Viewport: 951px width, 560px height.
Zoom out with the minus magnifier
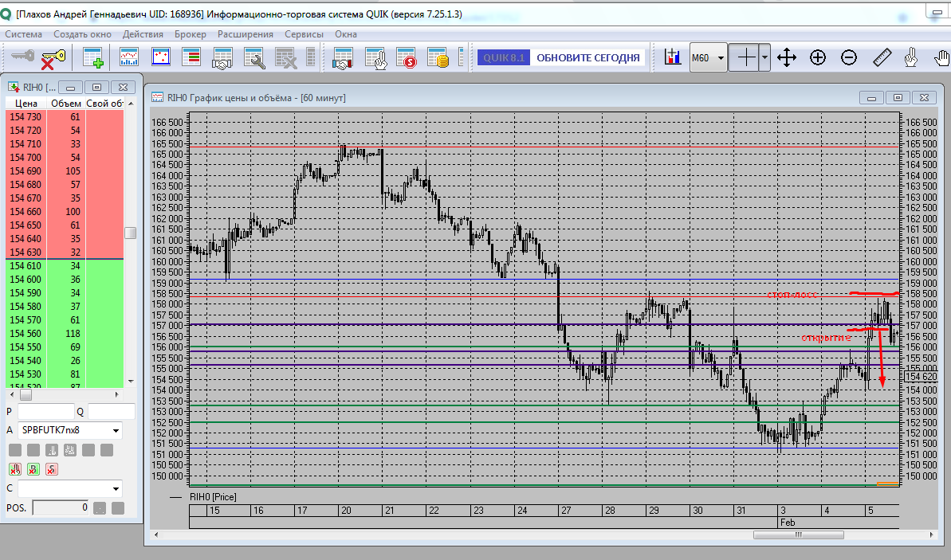[849, 57]
